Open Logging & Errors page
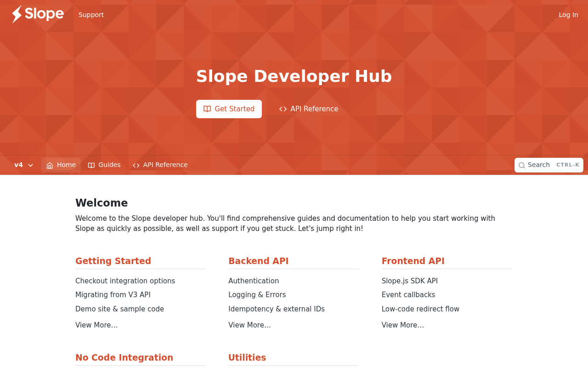This screenshot has width=588, height=368. [x=257, y=295]
